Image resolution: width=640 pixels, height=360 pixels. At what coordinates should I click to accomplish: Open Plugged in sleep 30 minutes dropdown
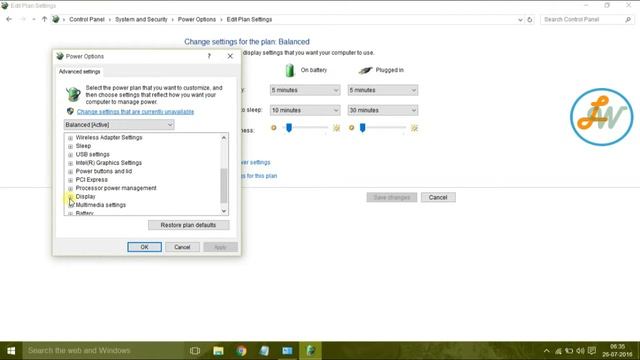pos(382,110)
